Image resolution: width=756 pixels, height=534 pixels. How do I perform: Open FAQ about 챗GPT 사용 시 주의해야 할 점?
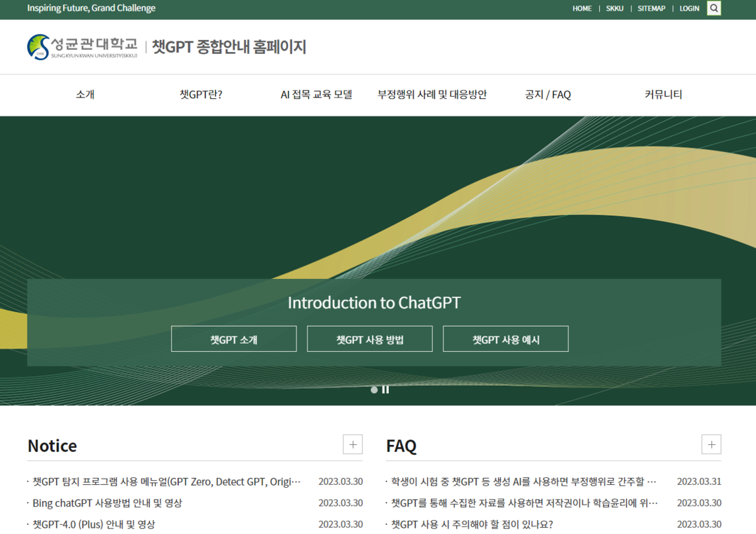coord(472,524)
